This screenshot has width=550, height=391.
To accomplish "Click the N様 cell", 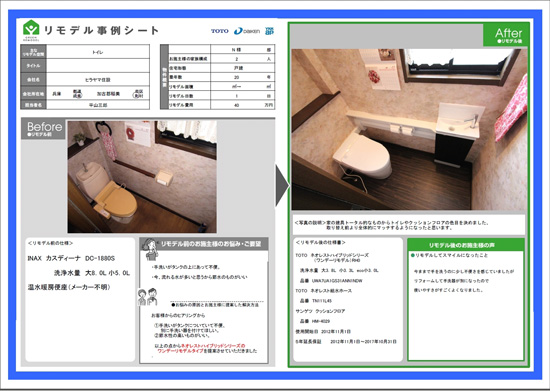I will click(236, 50).
